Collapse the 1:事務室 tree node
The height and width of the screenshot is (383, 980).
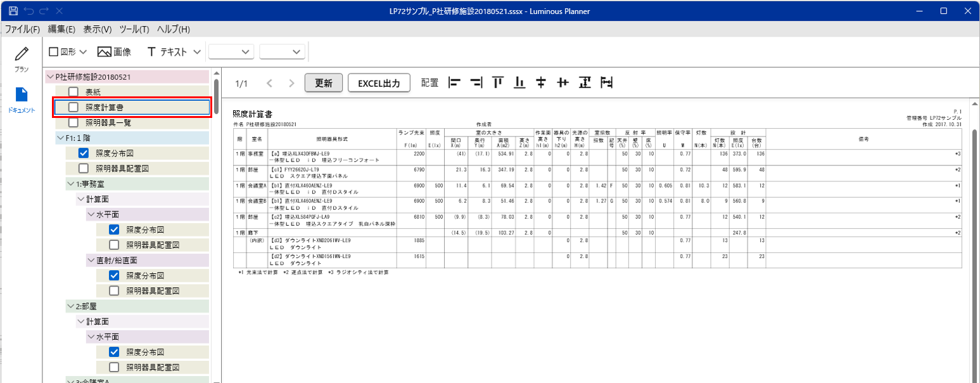tap(70, 183)
